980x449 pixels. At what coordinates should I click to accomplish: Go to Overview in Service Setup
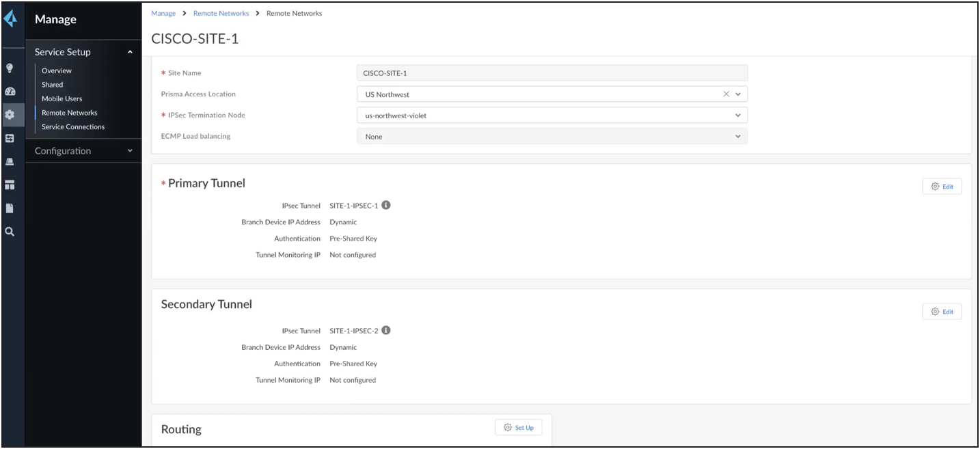point(57,70)
